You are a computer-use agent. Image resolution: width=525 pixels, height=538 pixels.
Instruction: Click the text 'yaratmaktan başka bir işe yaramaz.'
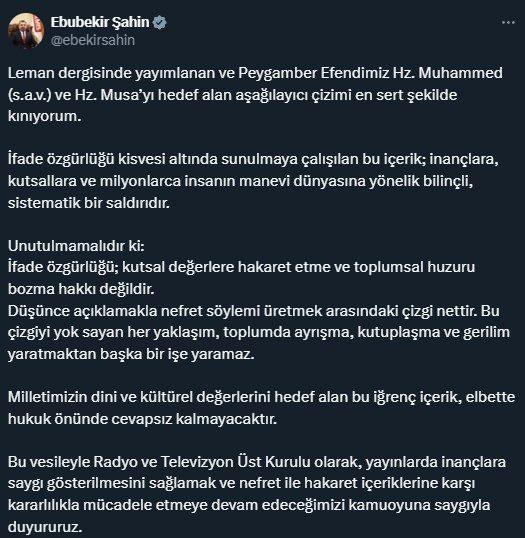click(x=131, y=354)
